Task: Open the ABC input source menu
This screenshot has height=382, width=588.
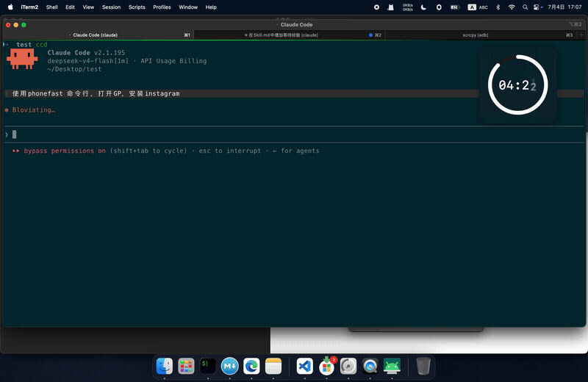Action: tap(478, 7)
